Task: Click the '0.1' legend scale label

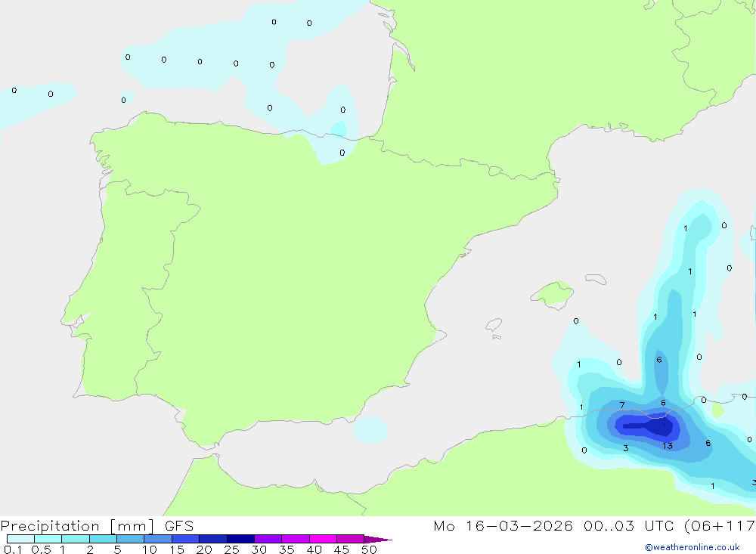Action: click(13, 549)
